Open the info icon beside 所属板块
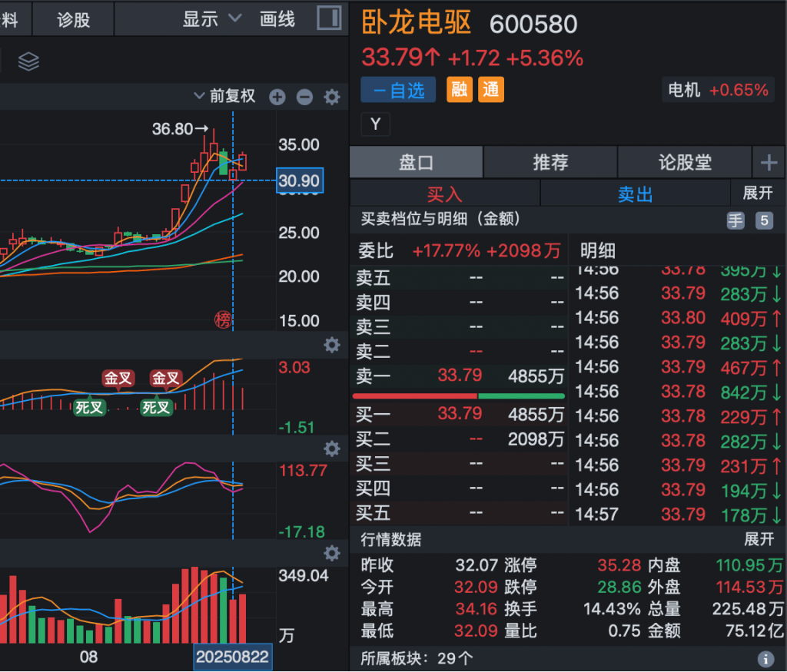787x672 pixels. 765,658
